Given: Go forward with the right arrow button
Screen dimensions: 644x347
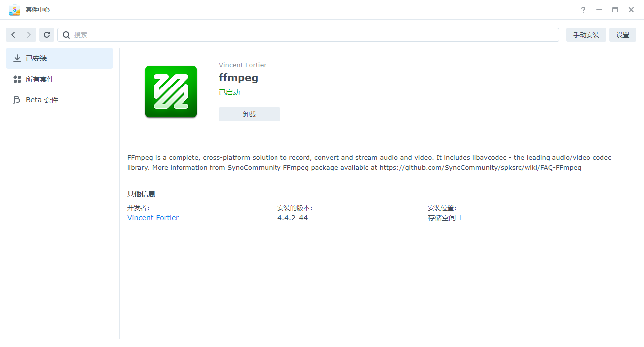Looking at the screenshot, I should (29, 35).
